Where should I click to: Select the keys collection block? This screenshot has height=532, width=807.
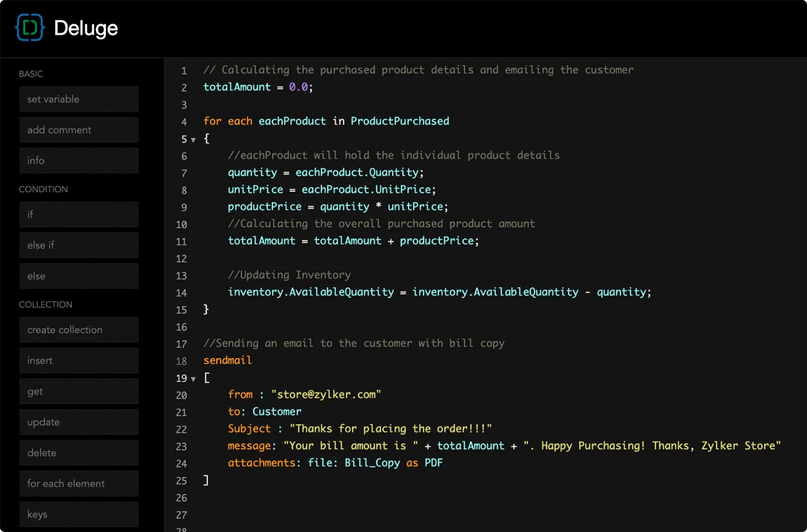[79, 514]
